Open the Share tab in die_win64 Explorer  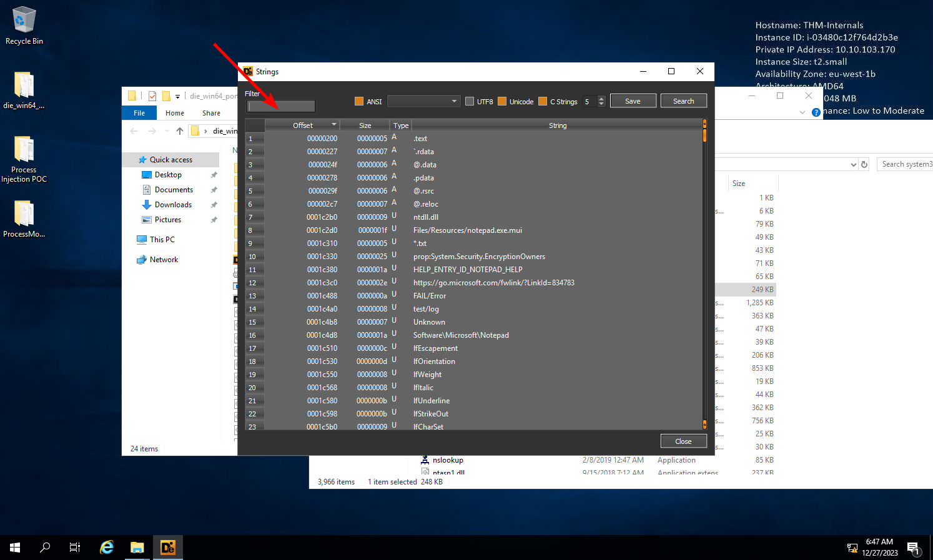pyautogui.click(x=211, y=113)
